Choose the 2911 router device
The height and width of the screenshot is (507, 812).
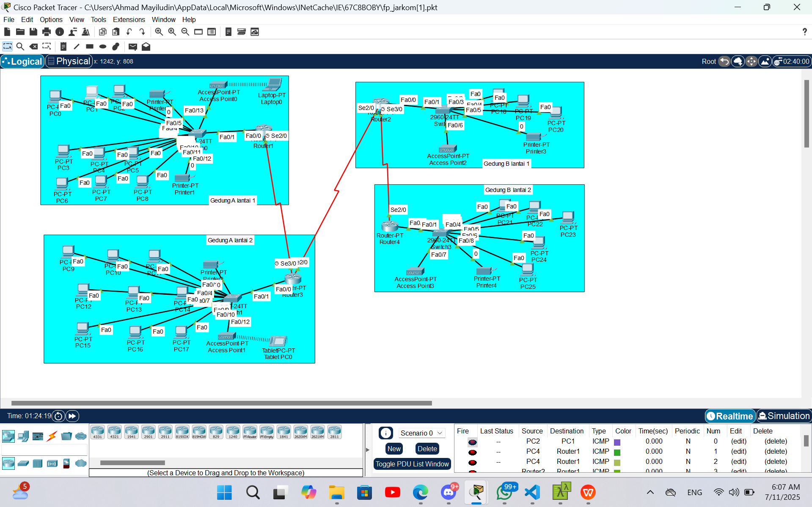pos(165,432)
